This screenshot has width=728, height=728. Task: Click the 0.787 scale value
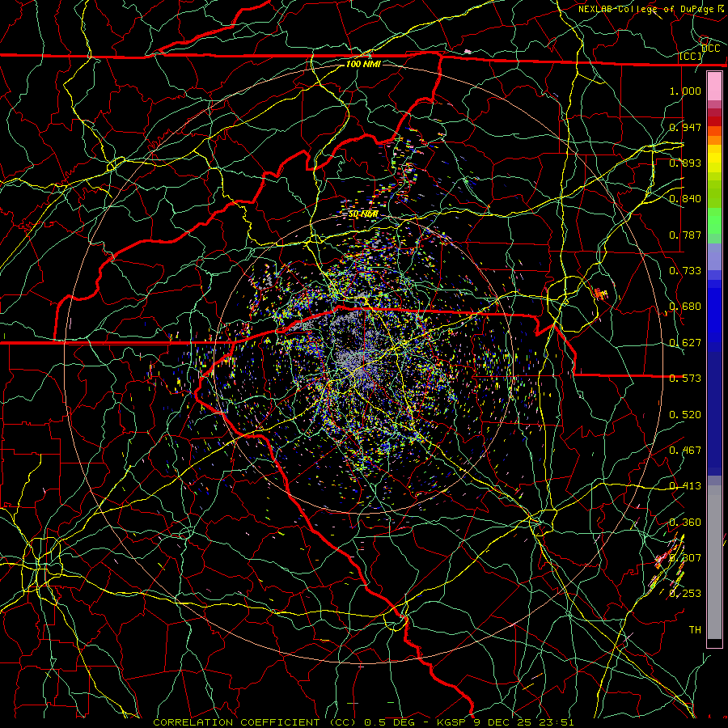[x=685, y=235]
